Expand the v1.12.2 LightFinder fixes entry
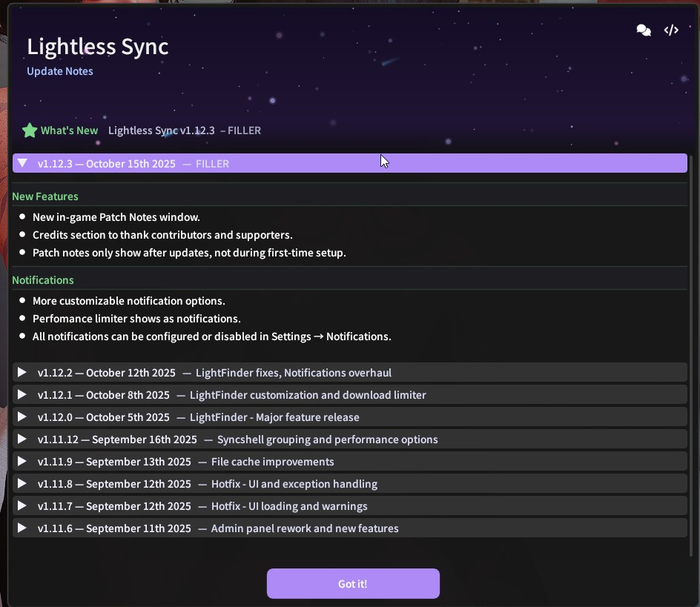Viewport: 700px width, 607px height. click(22, 373)
